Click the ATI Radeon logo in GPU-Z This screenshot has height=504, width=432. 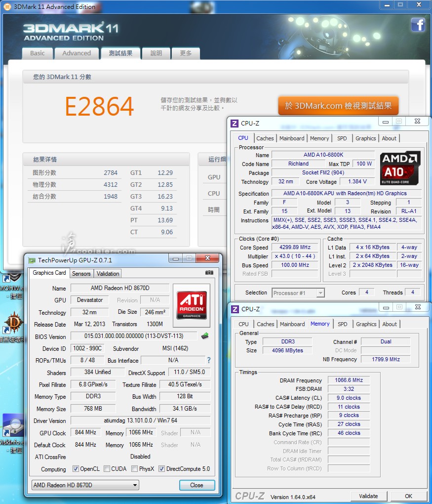(x=192, y=305)
